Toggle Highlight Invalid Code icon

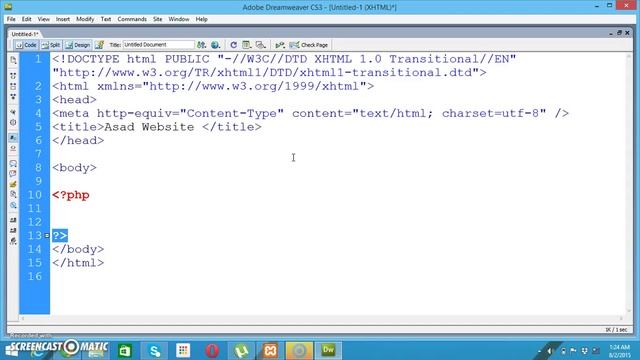[13, 148]
